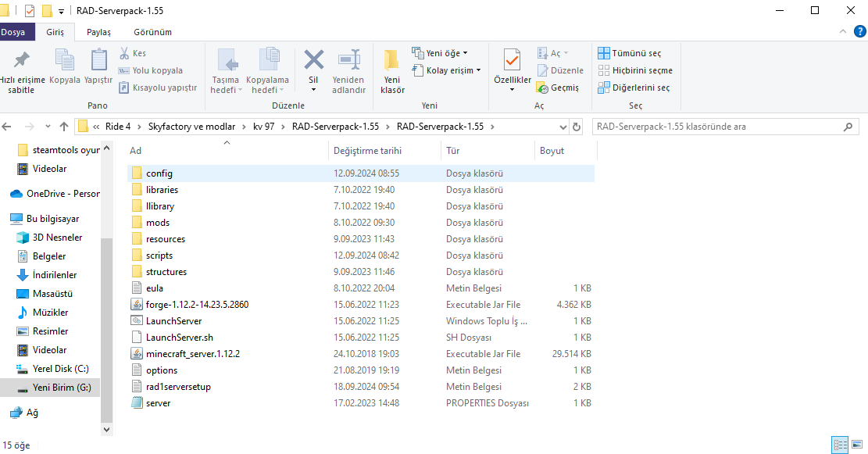Open Bu bilgisayar in navigation pane
The image size is (868, 454).
coord(45,219)
